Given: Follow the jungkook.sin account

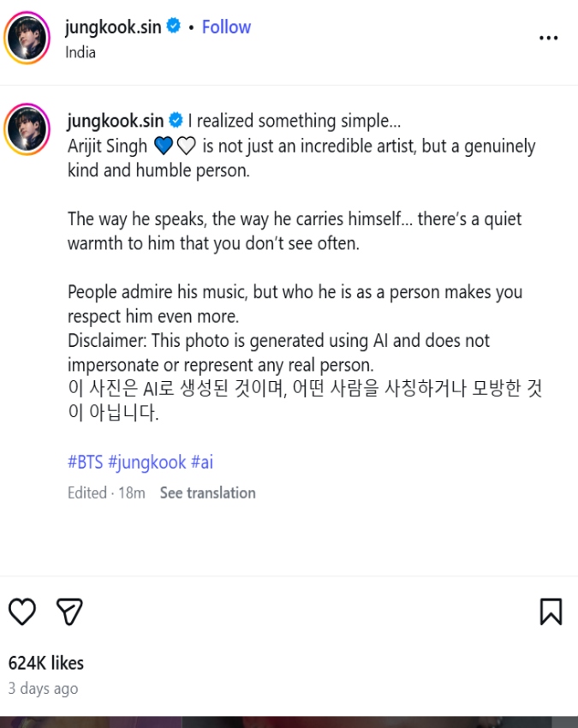Looking at the screenshot, I should point(226,27).
